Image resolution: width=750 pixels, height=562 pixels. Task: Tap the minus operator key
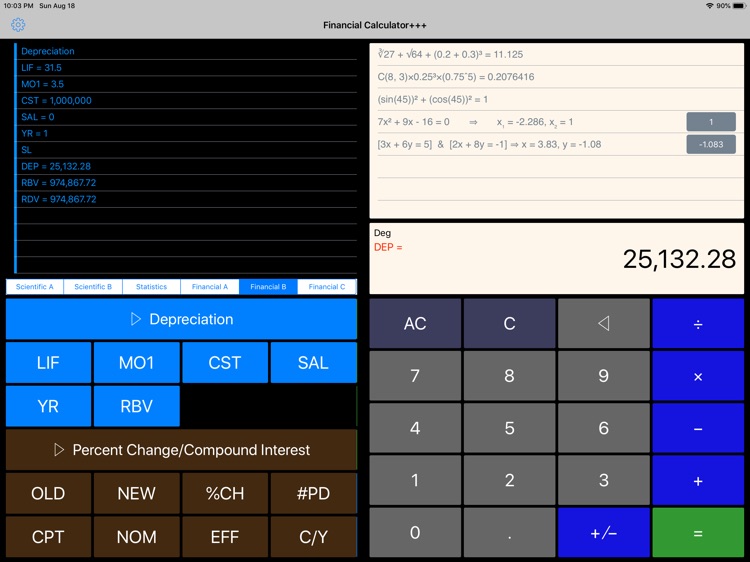click(698, 428)
